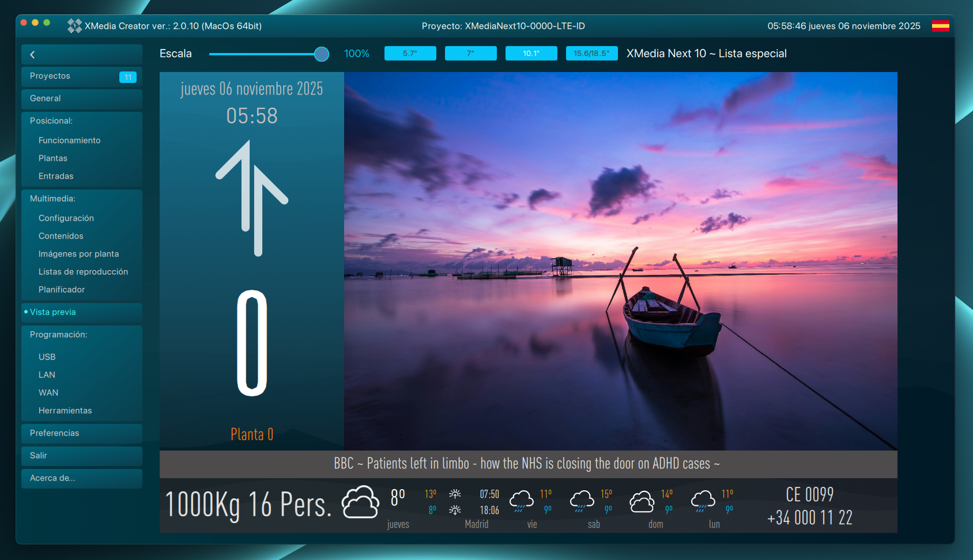The height and width of the screenshot is (560, 973).
Task: Open Listas de reproducción
Action: [83, 272]
